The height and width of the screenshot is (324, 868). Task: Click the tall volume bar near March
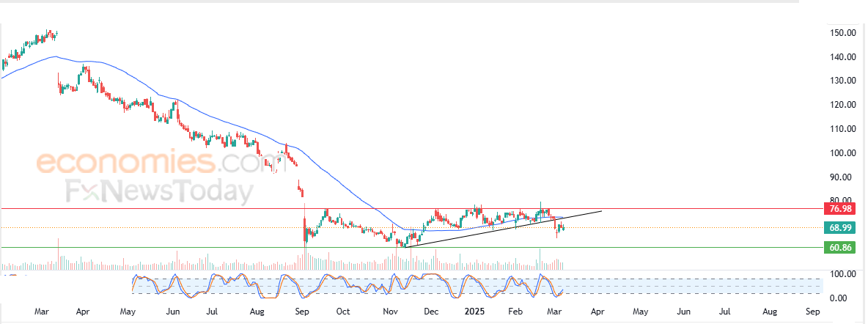(58, 254)
